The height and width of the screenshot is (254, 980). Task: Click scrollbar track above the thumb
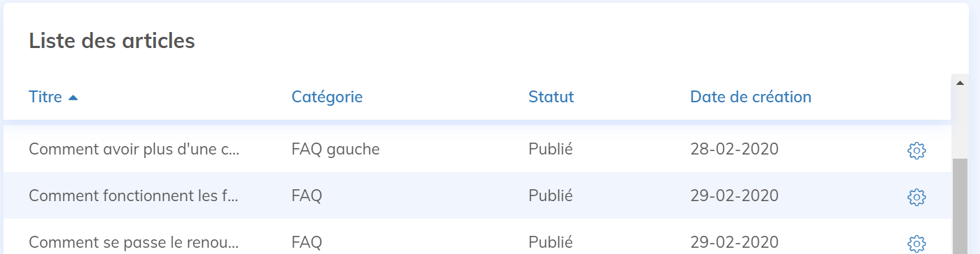[x=960, y=124]
